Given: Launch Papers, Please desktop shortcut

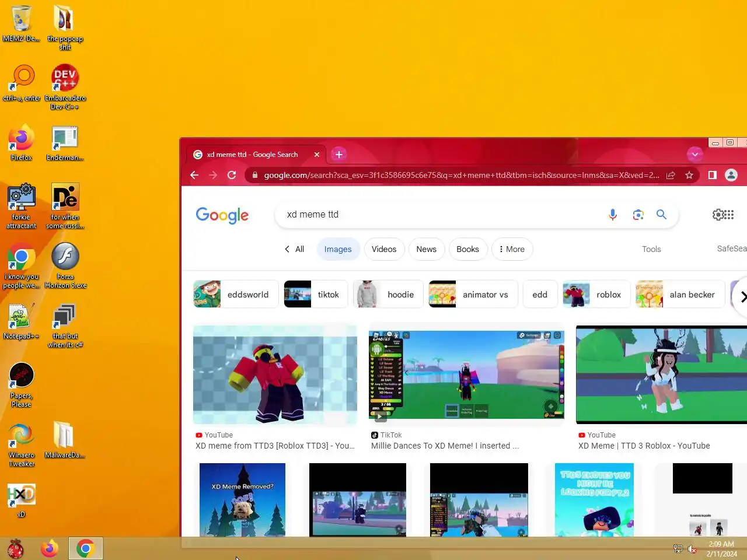Looking at the screenshot, I should click(21, 384).
